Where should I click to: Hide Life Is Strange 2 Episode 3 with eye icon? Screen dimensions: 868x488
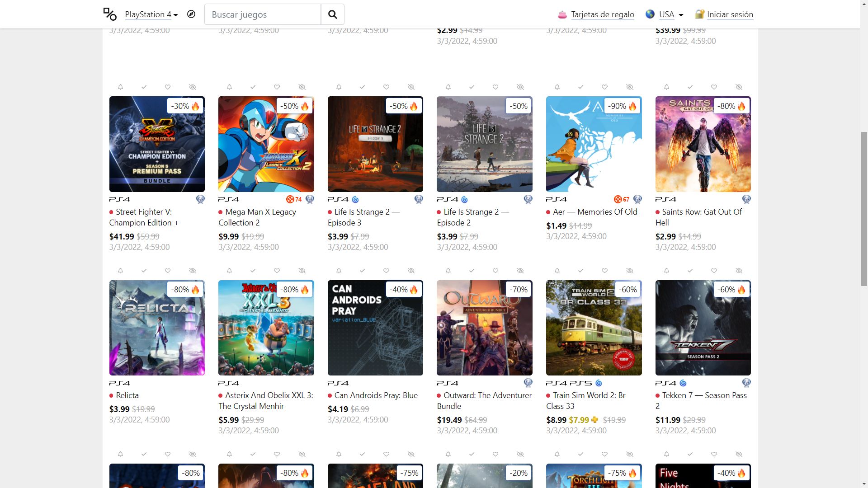pos(411,87)
